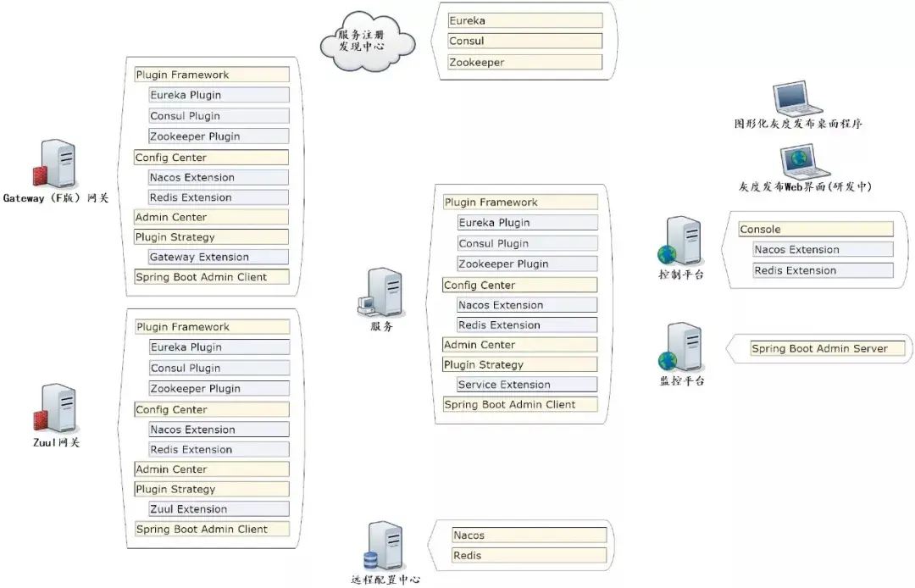The height and width of the screenshot is (588, 915).
Task: Click Plugin Strategy above Gateway Extension
Action: [211, 237]
